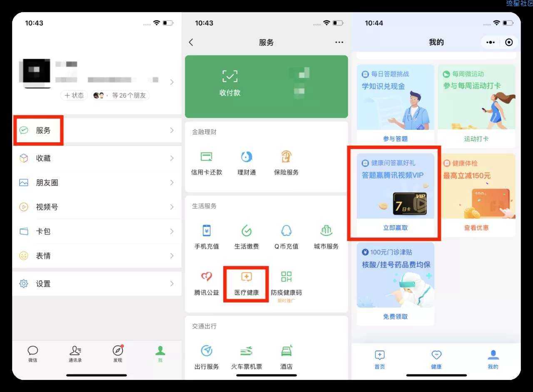Open 防疫健康码 QR icon
The image size is (533, 392).
(x=286, y=276)
